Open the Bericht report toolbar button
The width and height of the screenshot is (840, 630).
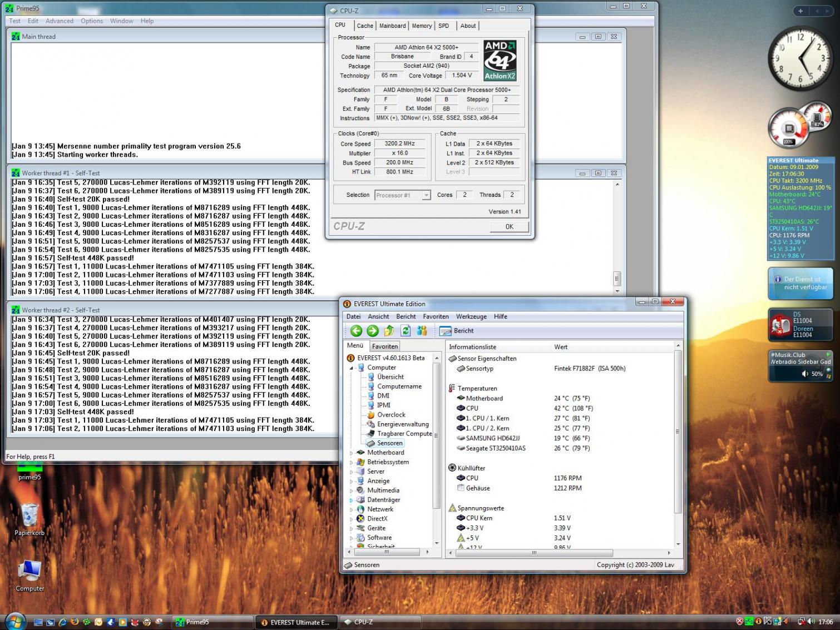click(457, 331)
